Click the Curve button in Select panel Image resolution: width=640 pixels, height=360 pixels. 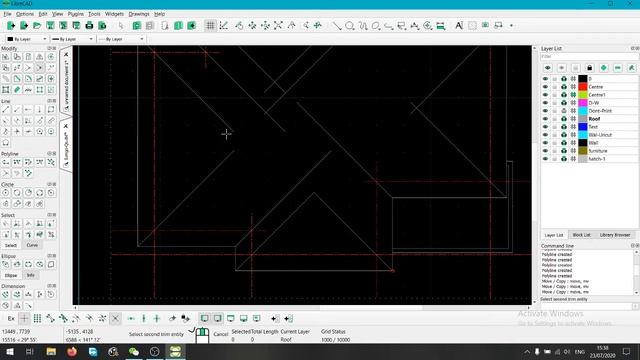pyautogui.click(x=32, y=245)
